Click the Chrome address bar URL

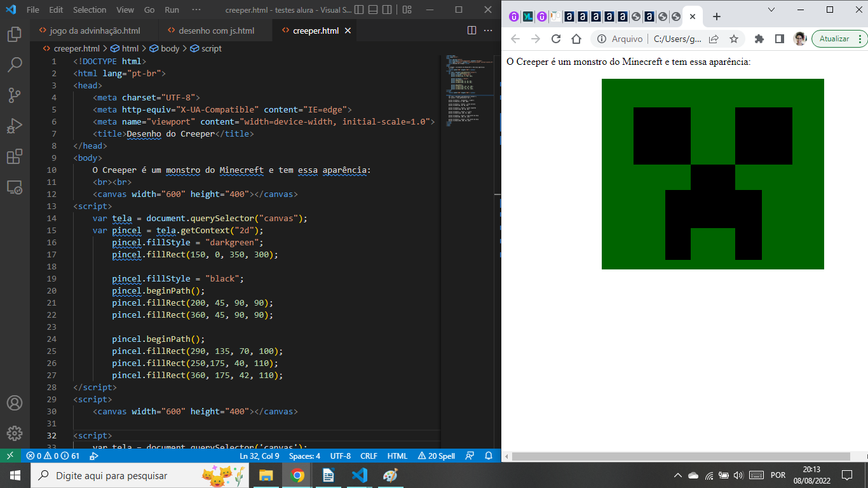click(677, 39)
